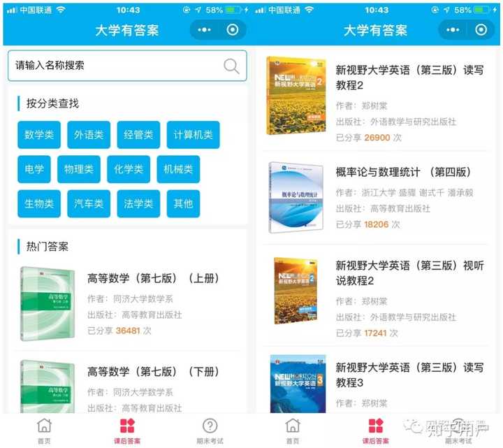Open 新视野大学英语 视听说教程2 cover thumbnail
Viewport: 503px width, 448px height.
[296, 291]
